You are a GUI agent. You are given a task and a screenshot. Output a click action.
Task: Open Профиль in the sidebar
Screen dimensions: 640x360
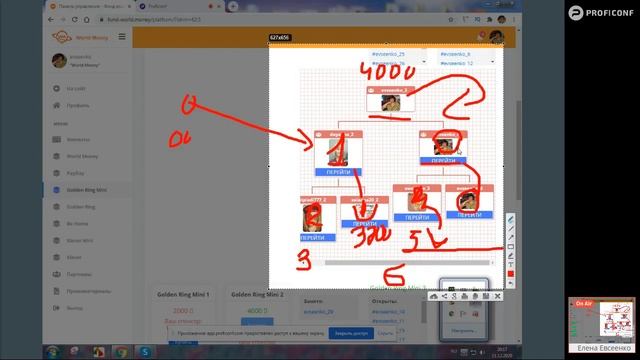click(x=78, y=106)
